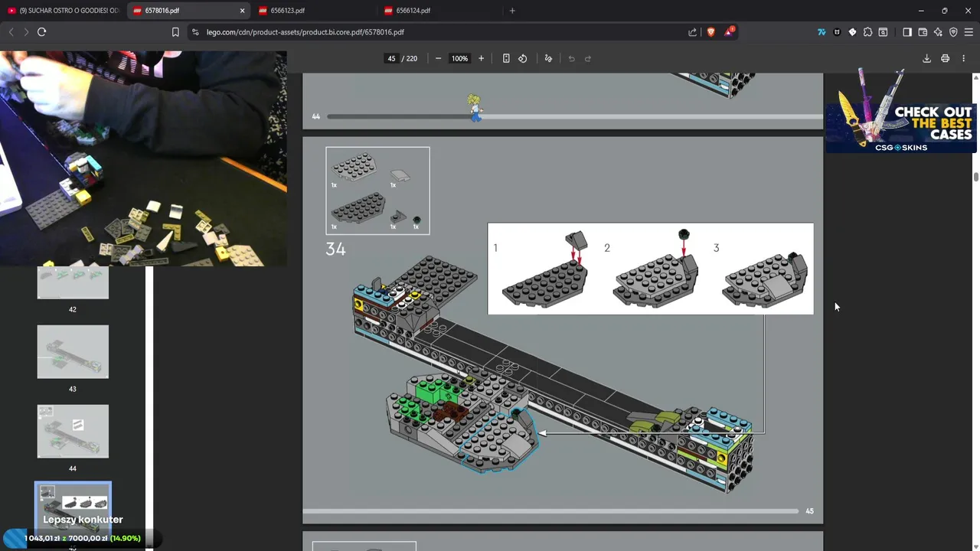Restore down the browser window

(x=945, y=11)
